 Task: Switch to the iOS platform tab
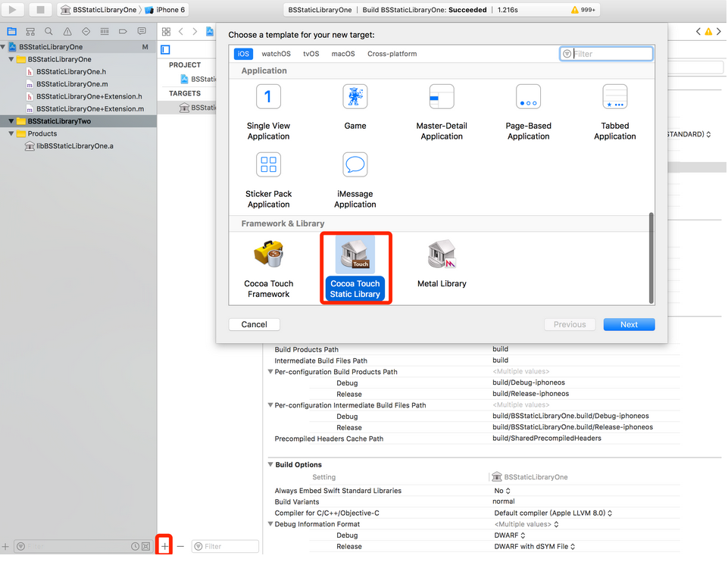243,54
